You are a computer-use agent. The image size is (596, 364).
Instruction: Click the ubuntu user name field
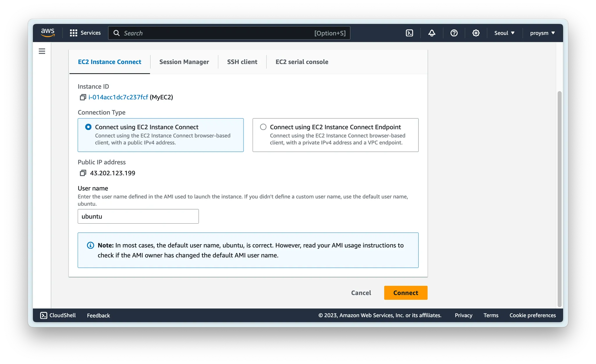tap(138, 216)
